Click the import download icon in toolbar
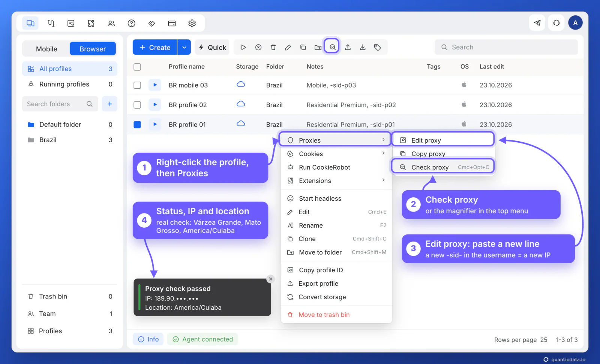This screenshot has height=364, width=600. 363,48
